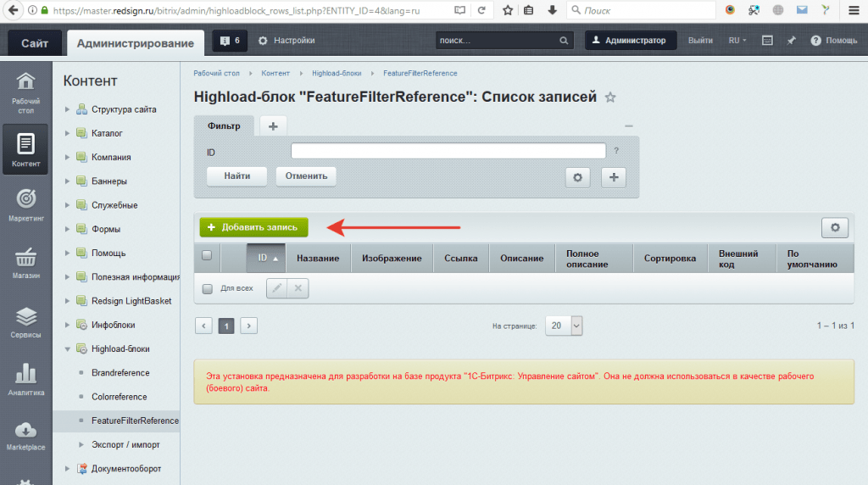This screenshot has height=485, width=868.
Task: Open the Рабочий стол sidebar section
Action: (x=25, y=92)
